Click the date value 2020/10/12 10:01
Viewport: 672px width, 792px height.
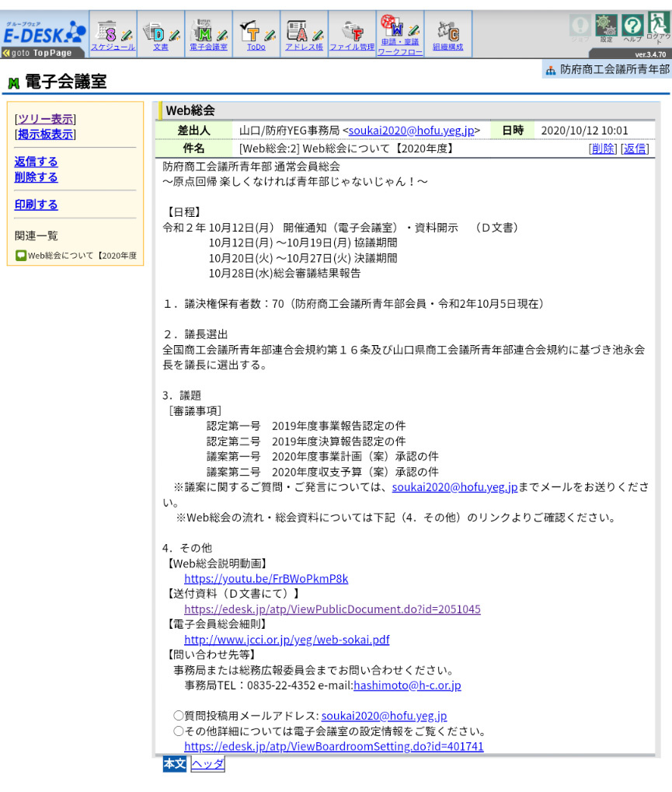(x=585, y=131)
